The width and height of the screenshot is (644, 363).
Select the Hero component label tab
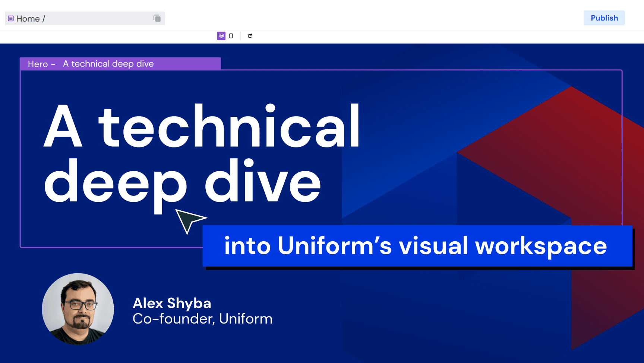[38, 64]
